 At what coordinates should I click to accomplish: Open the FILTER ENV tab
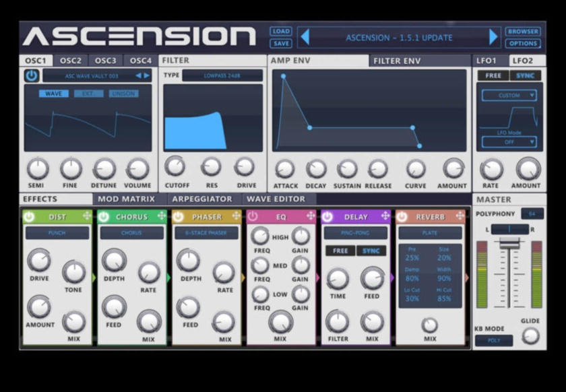397,61
